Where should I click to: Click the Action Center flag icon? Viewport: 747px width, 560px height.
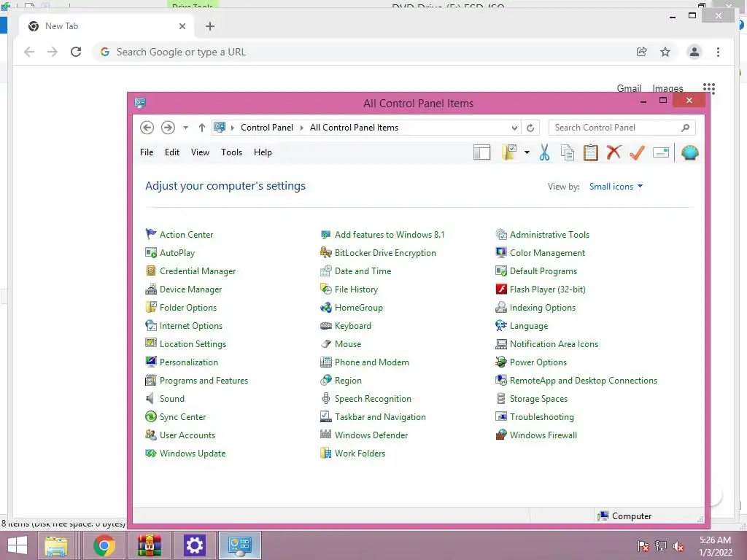tap(150, 234)
